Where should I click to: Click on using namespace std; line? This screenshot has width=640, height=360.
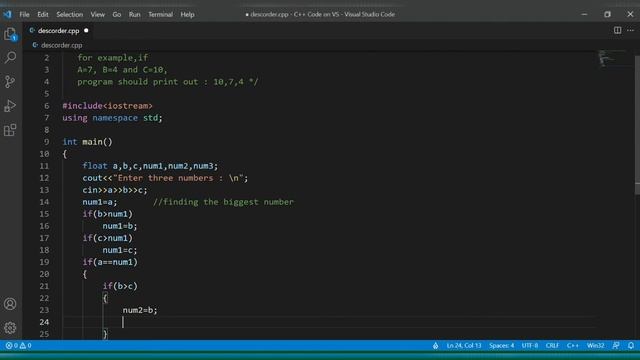pos(112,118)
